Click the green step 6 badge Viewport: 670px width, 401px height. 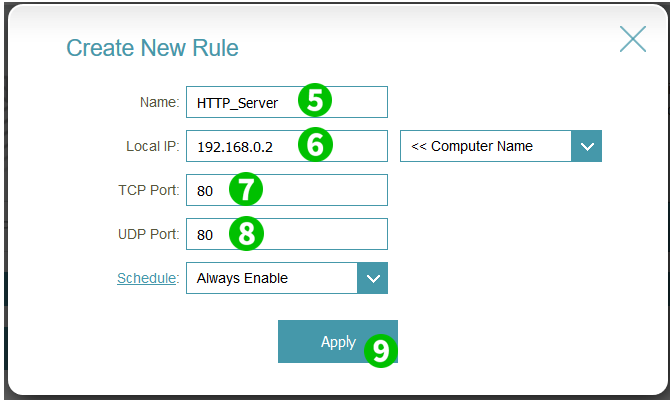pos(313,145)
